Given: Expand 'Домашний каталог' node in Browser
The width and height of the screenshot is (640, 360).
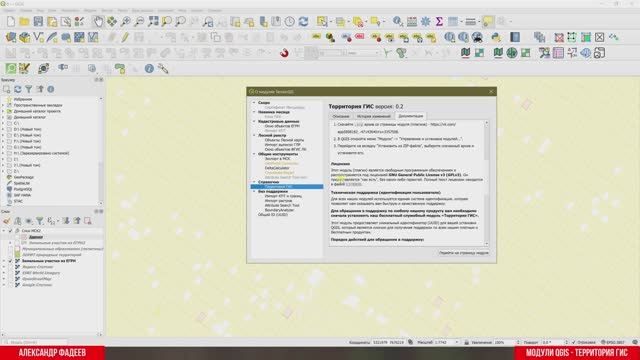Looking at the screenshot, I should [x=3, y=117].
